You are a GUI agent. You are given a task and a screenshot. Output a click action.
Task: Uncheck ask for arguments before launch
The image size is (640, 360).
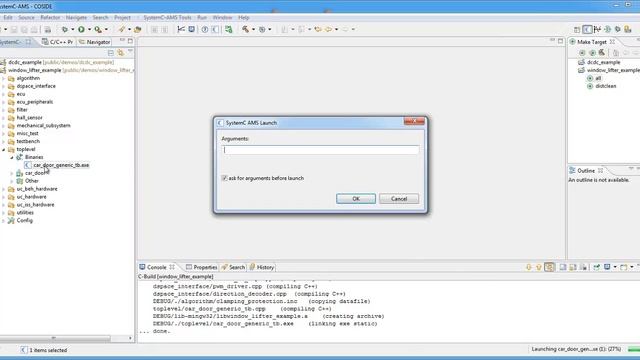(x=224, y=178)
